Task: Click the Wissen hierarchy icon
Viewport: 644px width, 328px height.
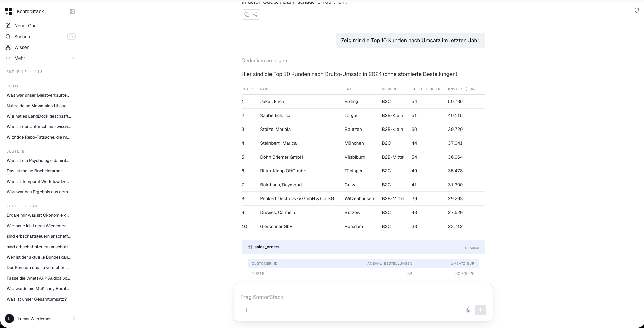Action: [8, 47]
